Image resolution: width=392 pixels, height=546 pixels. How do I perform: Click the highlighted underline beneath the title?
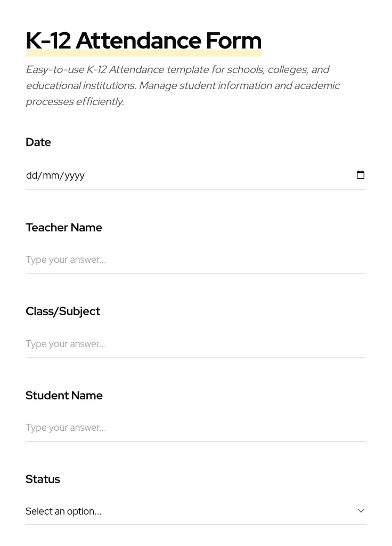tap(143, 53)
